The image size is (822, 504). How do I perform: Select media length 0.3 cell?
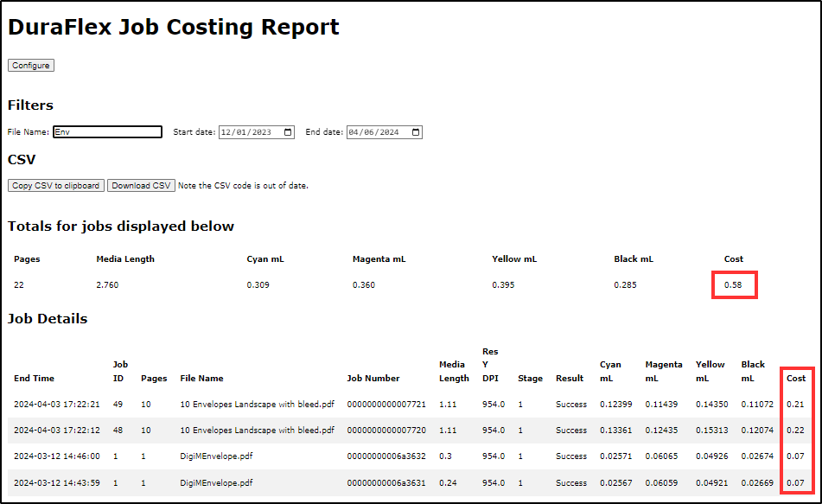[x=445, y=456]
